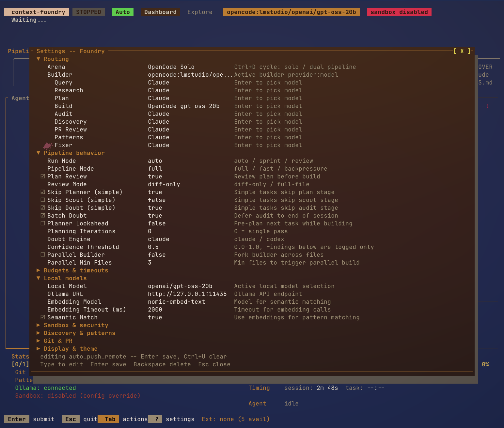Select the Build model row
This screenshot has width=504, height=428.
point(251,106)
